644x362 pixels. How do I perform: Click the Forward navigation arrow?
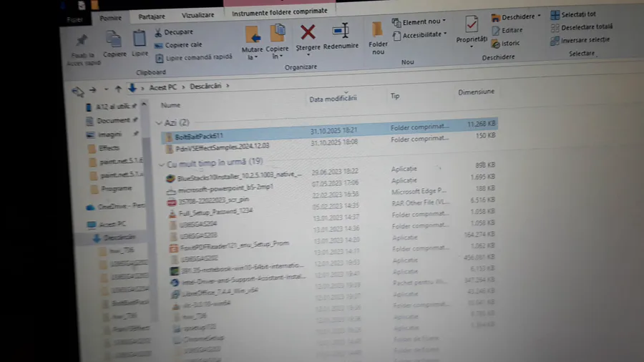93,89
